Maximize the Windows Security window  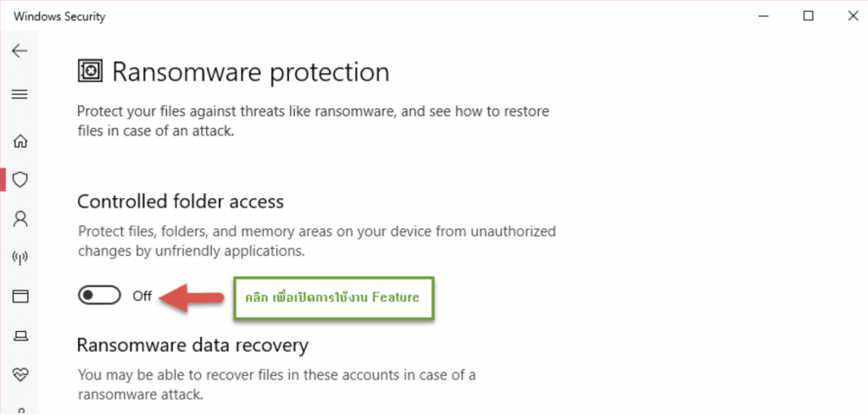[x=809, y=16]
